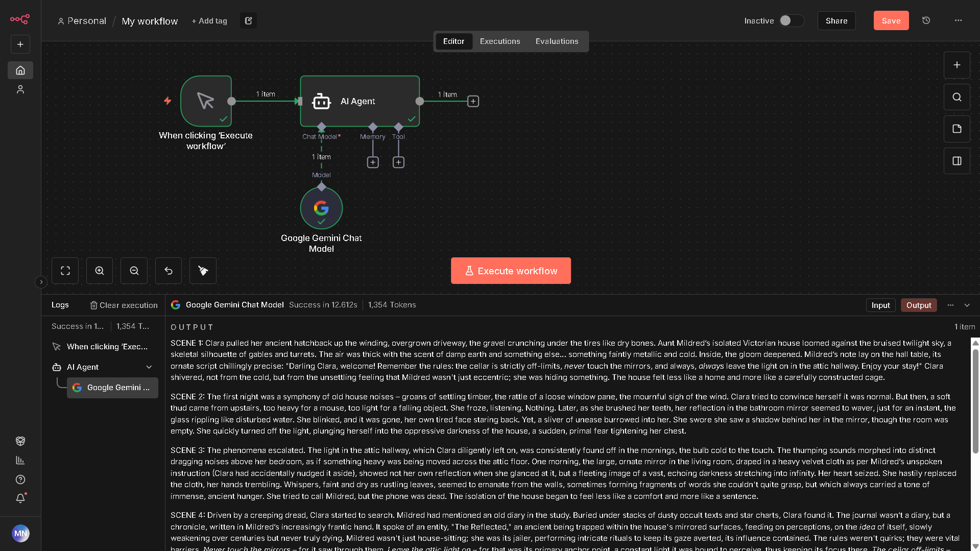Select the manual trigger node
Image resolution: width=980 pixels, height=551 pixels.
pos(206,101)
